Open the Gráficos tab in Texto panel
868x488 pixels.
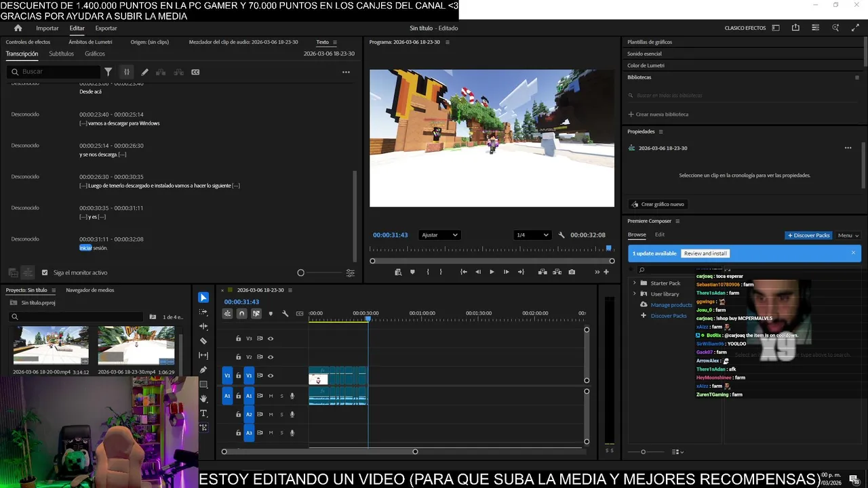[x=95, y=54]
